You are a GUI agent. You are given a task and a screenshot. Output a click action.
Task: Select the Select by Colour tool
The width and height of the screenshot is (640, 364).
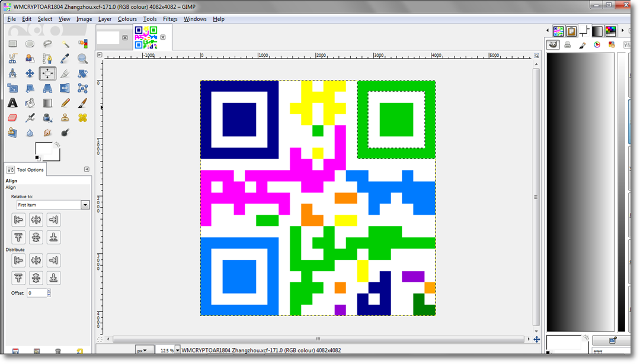82,44
